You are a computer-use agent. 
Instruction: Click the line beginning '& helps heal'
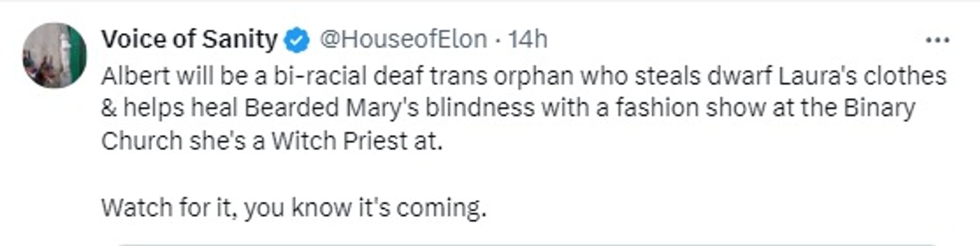[x=508, y=108]
